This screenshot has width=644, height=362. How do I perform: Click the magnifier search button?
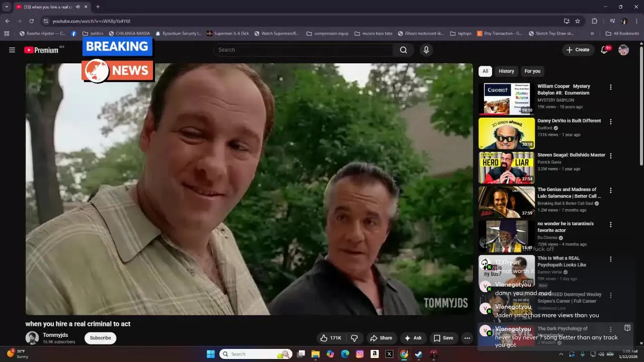coord(404,50)
